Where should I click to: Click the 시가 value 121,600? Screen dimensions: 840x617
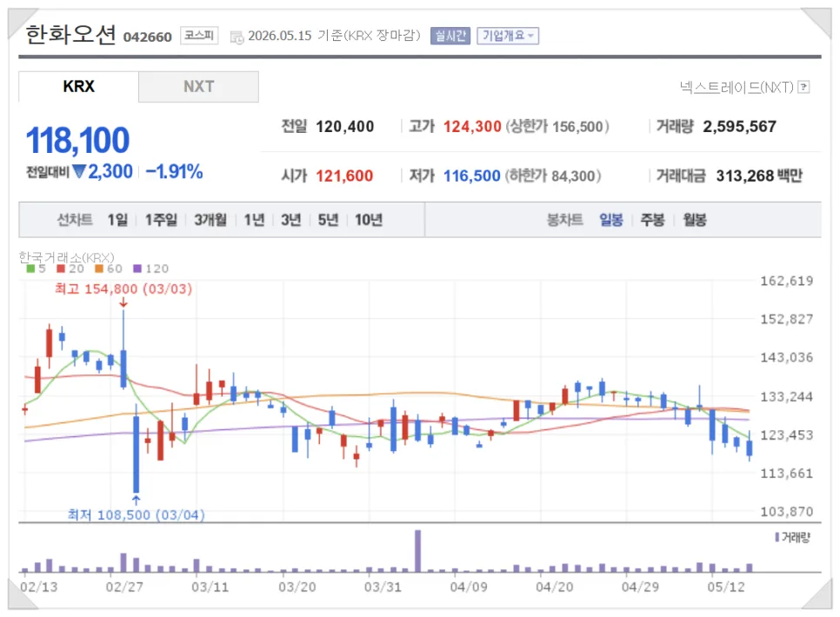point(344,176)
